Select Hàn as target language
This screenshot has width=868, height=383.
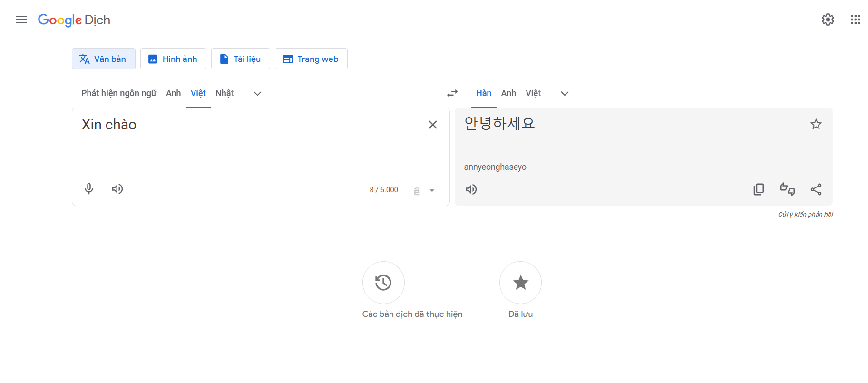(484, 93)
